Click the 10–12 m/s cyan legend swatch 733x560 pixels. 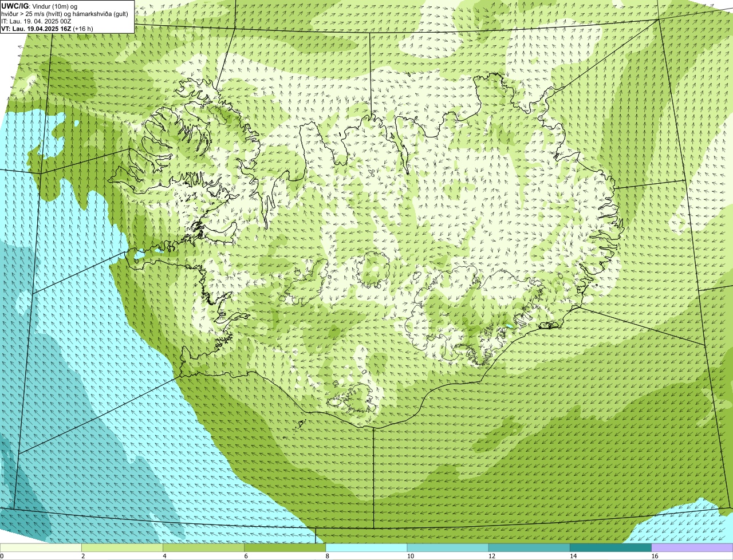pos(448,547)
